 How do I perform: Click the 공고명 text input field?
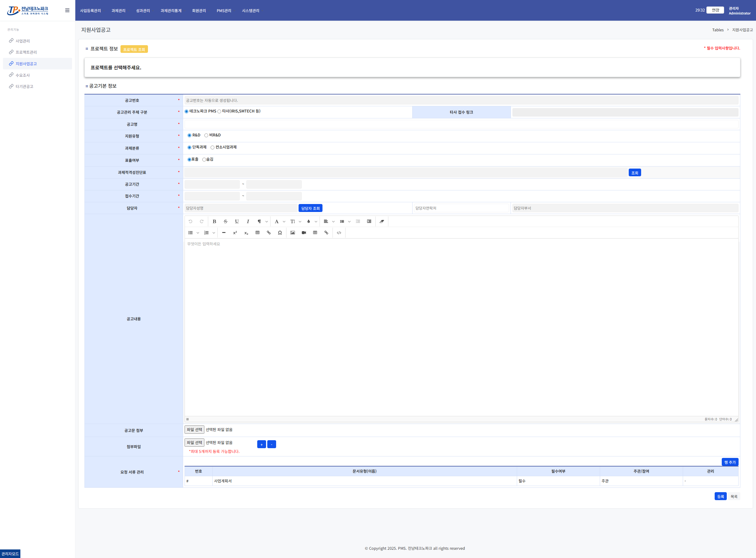461,124
